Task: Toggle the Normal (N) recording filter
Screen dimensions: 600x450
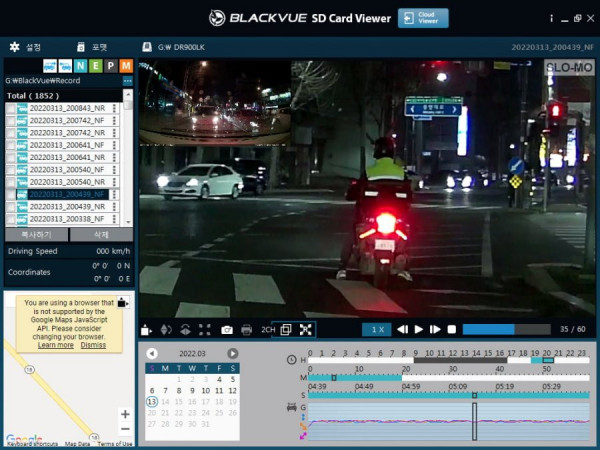Action: pos(80,66)
